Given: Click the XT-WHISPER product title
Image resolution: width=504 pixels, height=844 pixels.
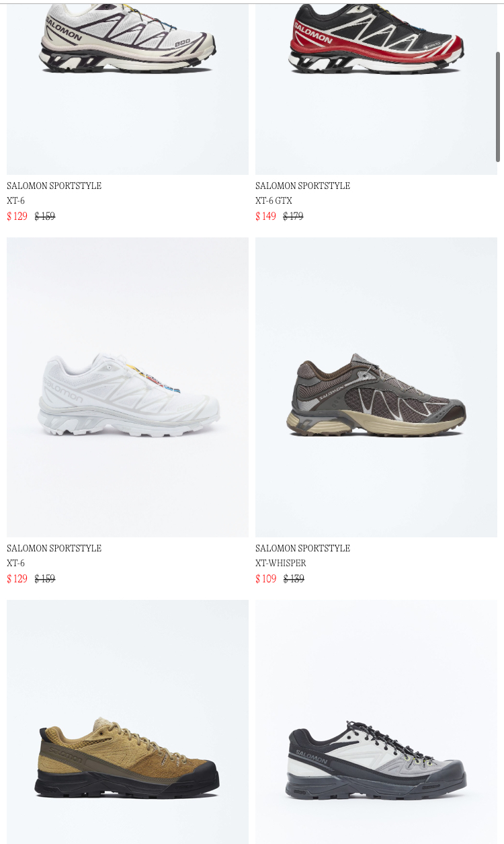Looking at the screenshot, I should point(280,563).
